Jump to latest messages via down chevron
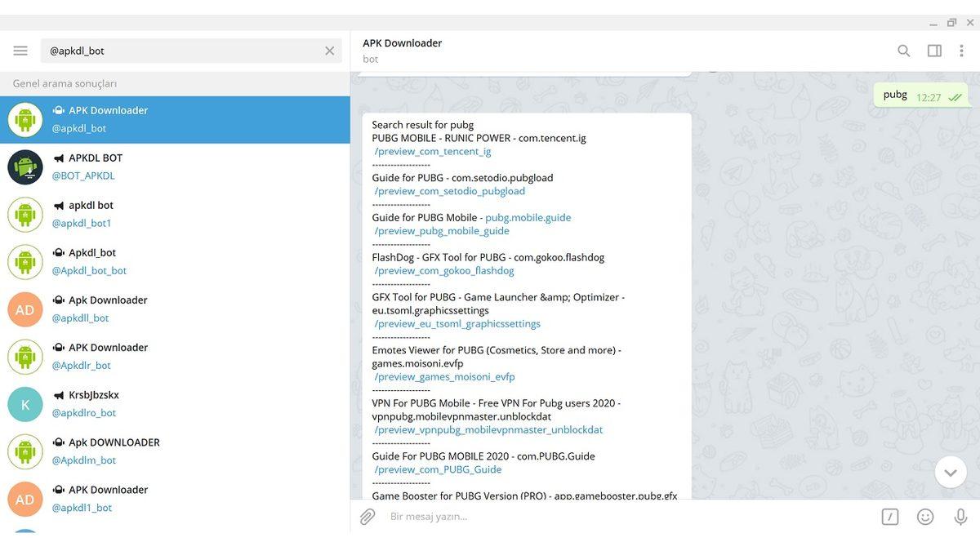Viewport: 980px width, 551px height. coord(950,472)
